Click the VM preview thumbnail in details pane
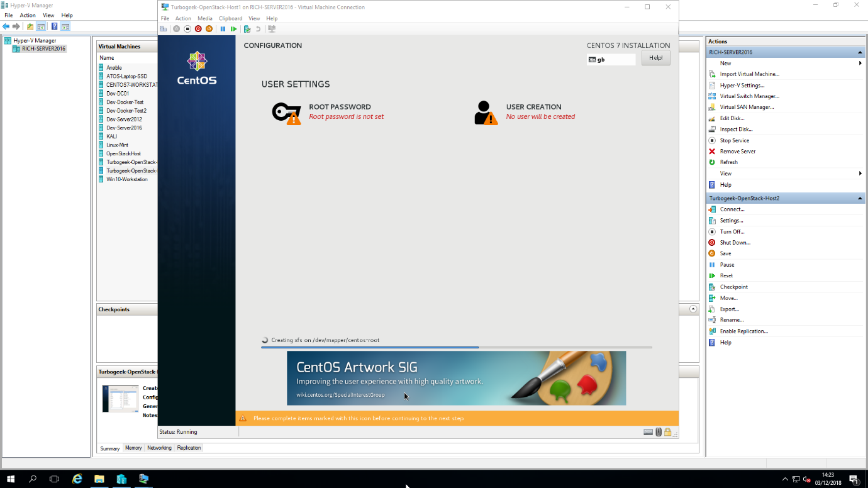The width and height of the screenshot is (868, 488). [x=120, y=398]
